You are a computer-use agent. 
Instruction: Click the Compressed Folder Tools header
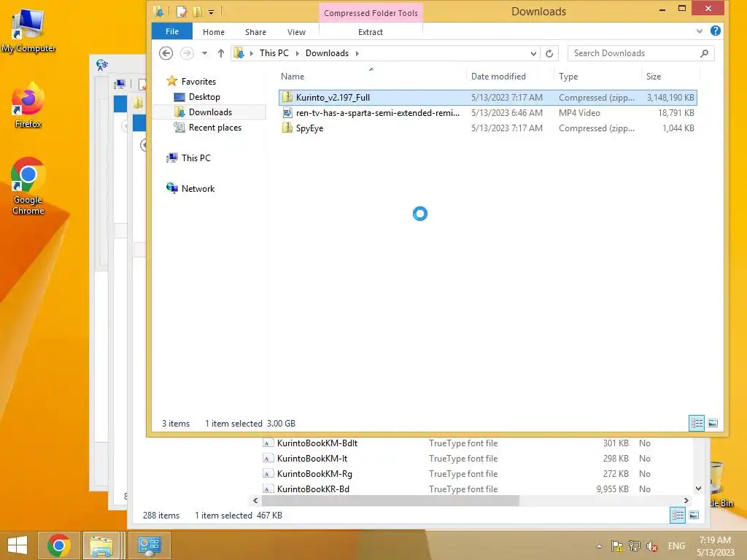(x=371, y=13)
